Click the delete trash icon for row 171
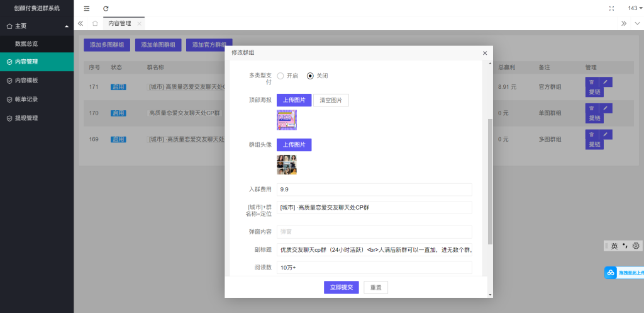 click(591, 82)
